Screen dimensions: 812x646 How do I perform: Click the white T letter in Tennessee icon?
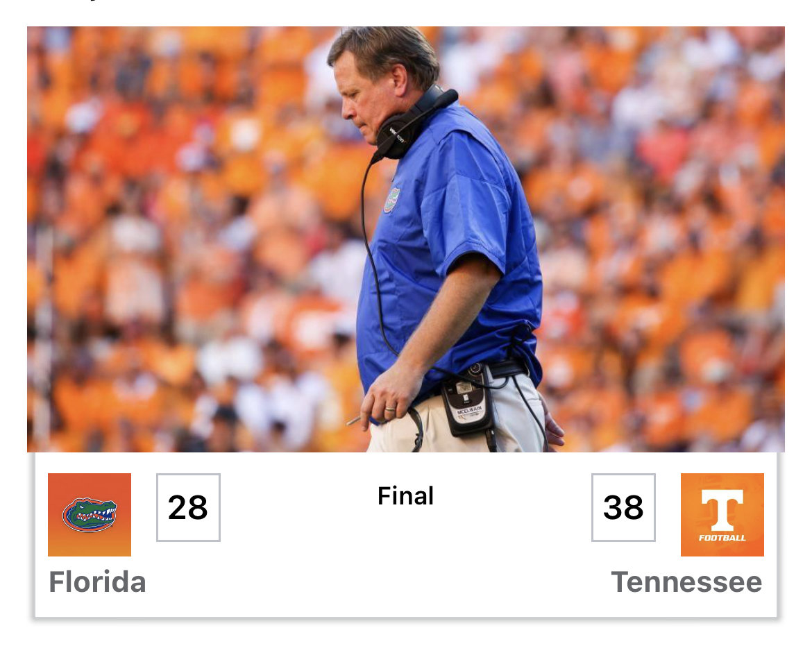pos(722,510)
